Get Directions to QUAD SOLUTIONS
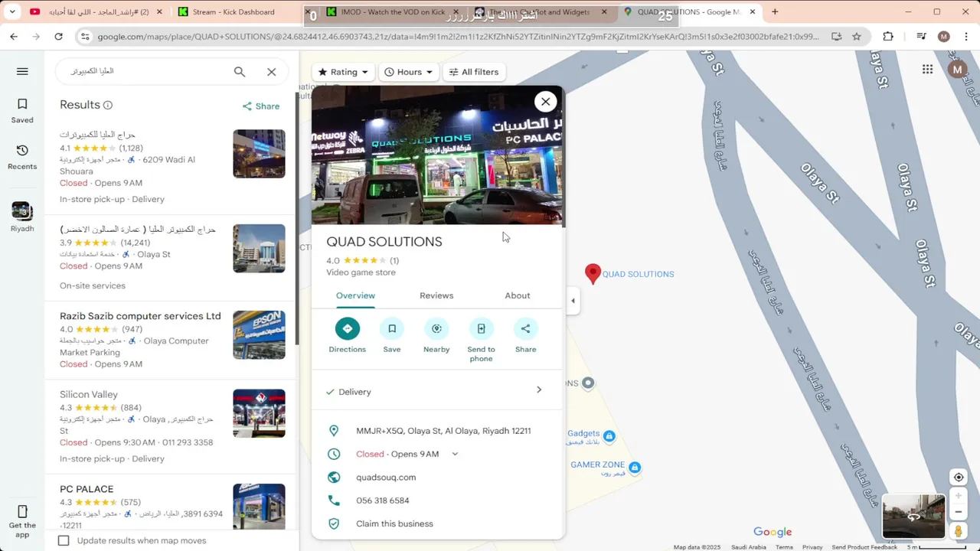Screen dimensions: 980x551 [348, 336]
